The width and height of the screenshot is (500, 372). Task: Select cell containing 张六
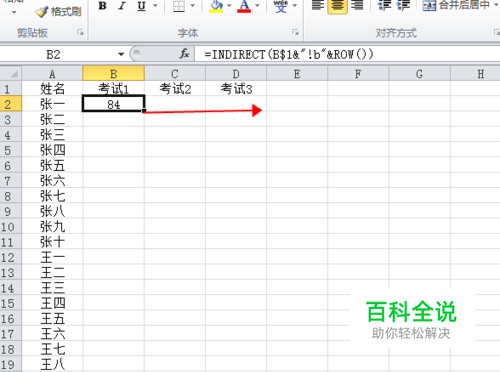pyautogui.click(x=52, y=181)
